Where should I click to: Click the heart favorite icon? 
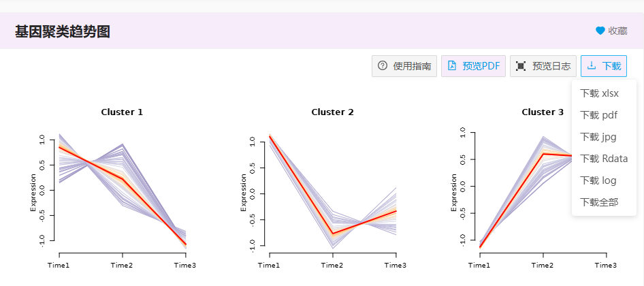pyautogui.click(x=600, y=31)
